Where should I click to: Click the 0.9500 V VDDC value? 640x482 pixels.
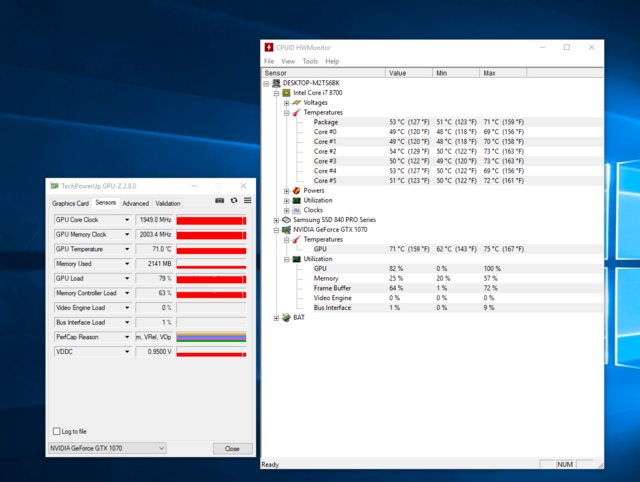[x=155, y=352]
